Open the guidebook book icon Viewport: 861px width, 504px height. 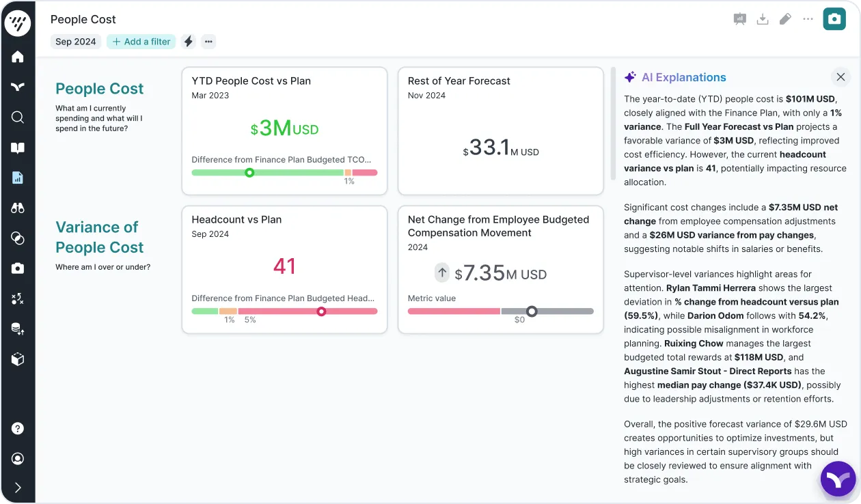[18, 148]
